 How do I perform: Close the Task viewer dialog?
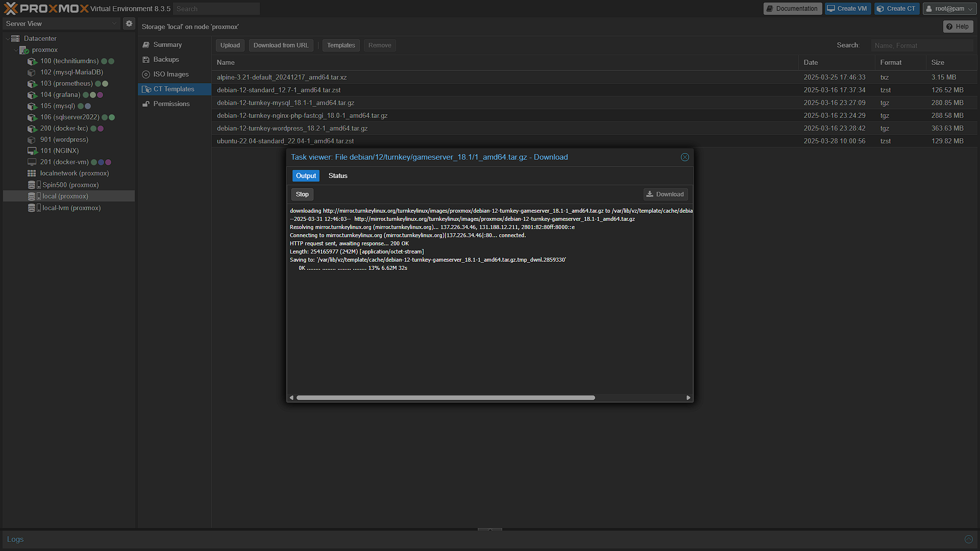tap(685, 157)
